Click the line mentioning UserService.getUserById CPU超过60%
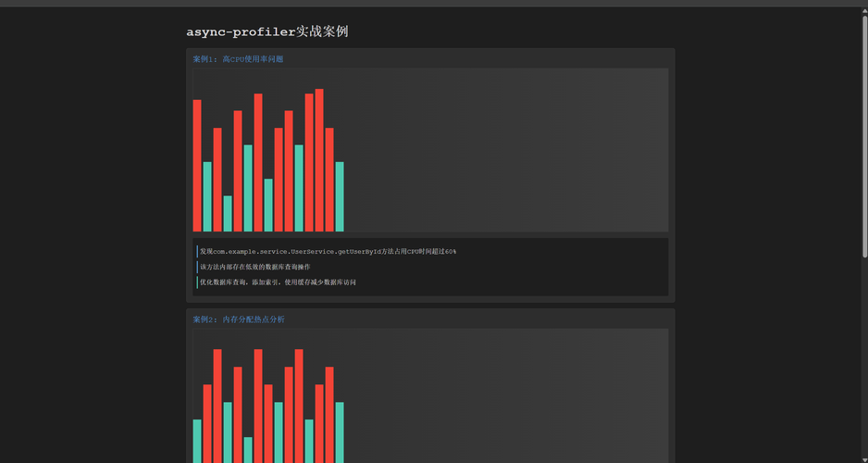This screenshot has height=463, width=868. [x=328, y=252]
